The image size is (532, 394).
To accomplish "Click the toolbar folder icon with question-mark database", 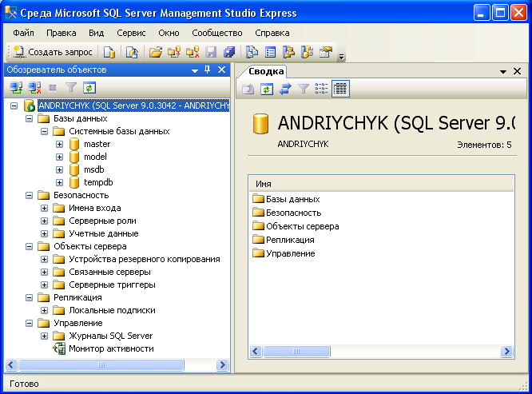I will (174, 52).
